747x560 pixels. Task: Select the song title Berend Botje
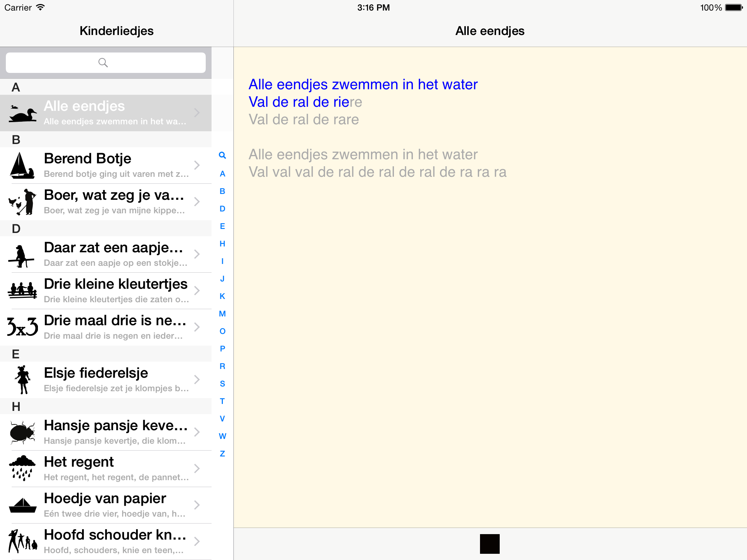pyautogui.click(x=88, y=159)
